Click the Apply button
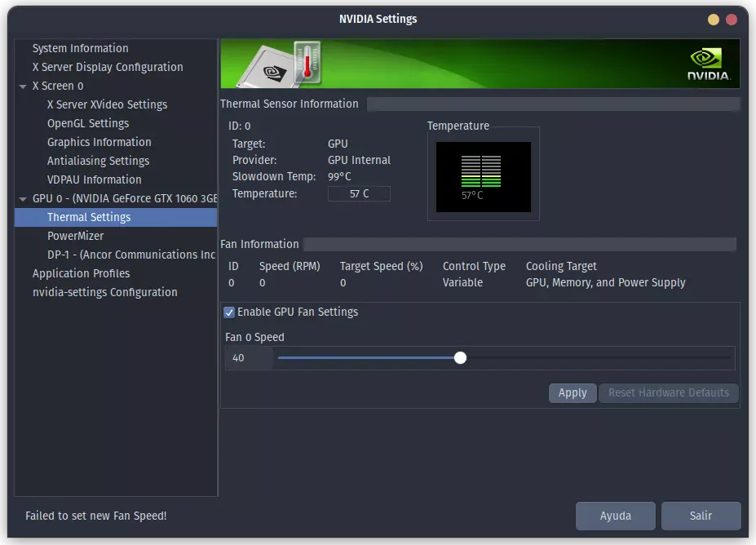Image resolution: width=756 pixels, height=545 pixels. tap(572, 392)
